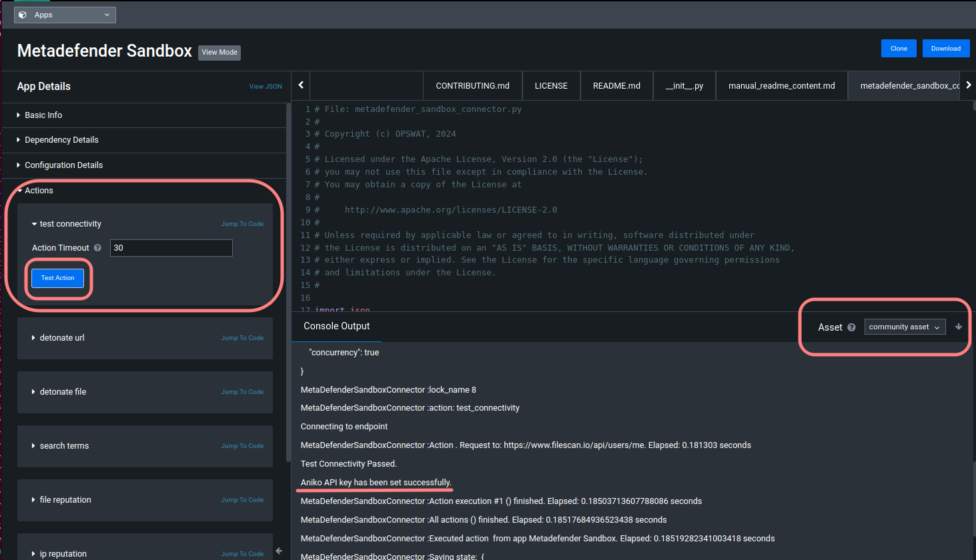
Task: Collapse the App Details panel arrow
Action: pos(279,551)
